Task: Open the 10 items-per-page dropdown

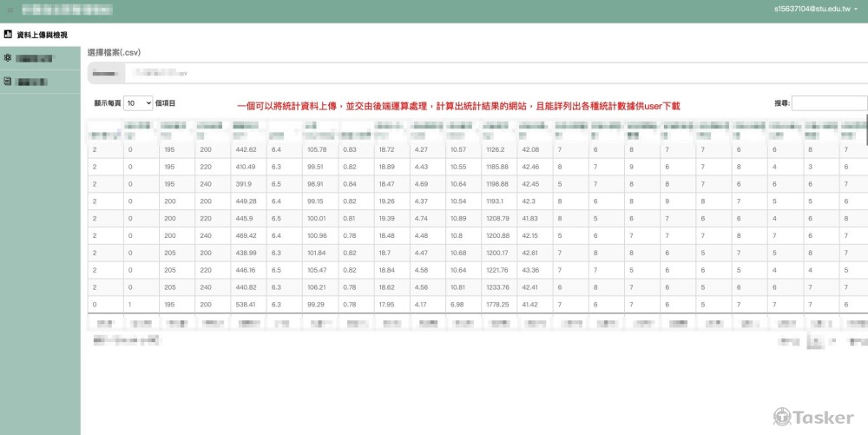Action: 138,103
